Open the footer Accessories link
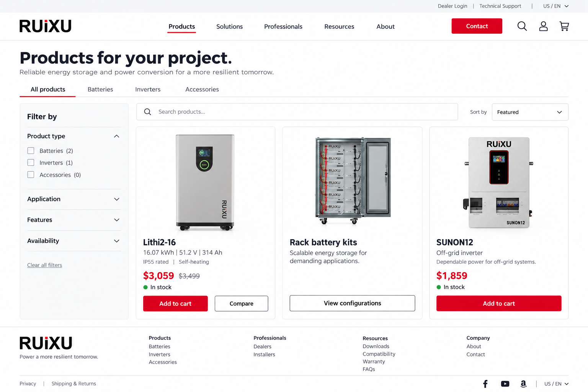588x392 pixels. point(163,362)
